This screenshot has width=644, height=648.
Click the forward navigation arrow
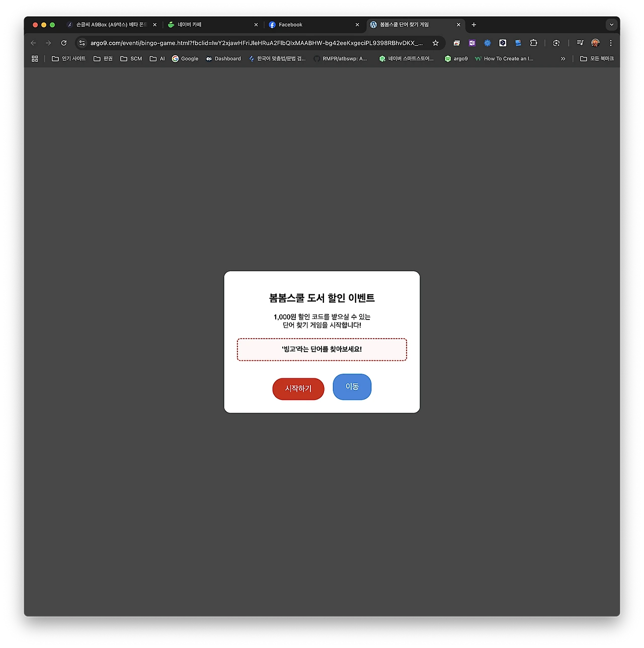48,43
